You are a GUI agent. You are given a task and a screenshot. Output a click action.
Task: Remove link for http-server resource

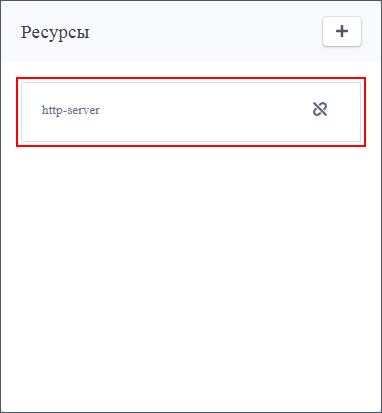(x=320, y=109)
